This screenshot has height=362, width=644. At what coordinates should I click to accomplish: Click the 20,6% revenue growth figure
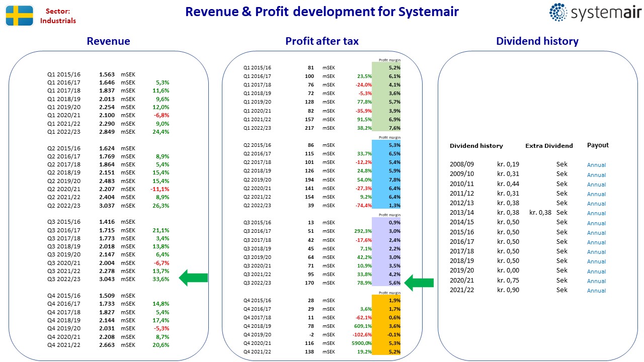click(161, 345)
